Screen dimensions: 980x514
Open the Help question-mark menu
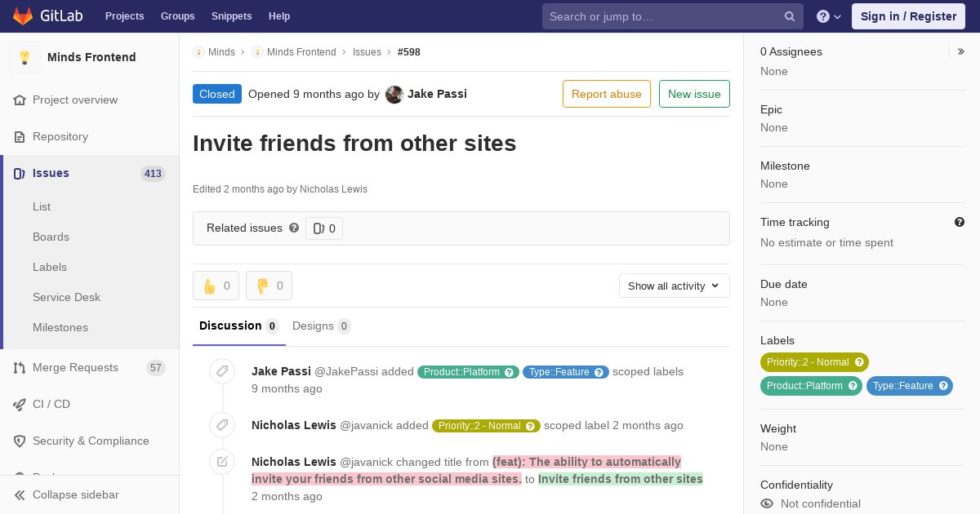pyautogui.click(x=829, y=16)
